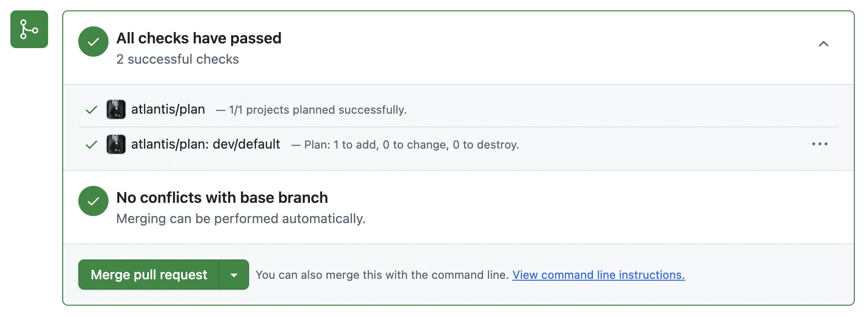Open View command line instructions
Image resolution: width=868 pixels, height=317 pixels.
coord(598,275)
